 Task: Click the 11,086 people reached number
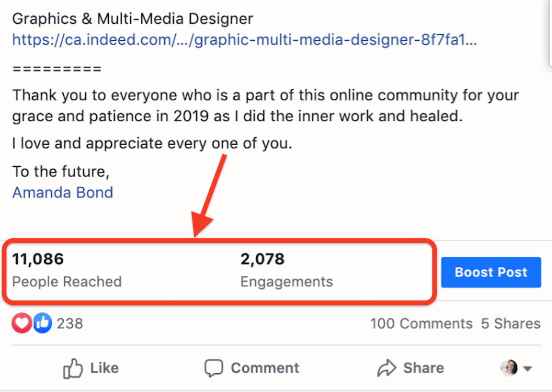38,259
